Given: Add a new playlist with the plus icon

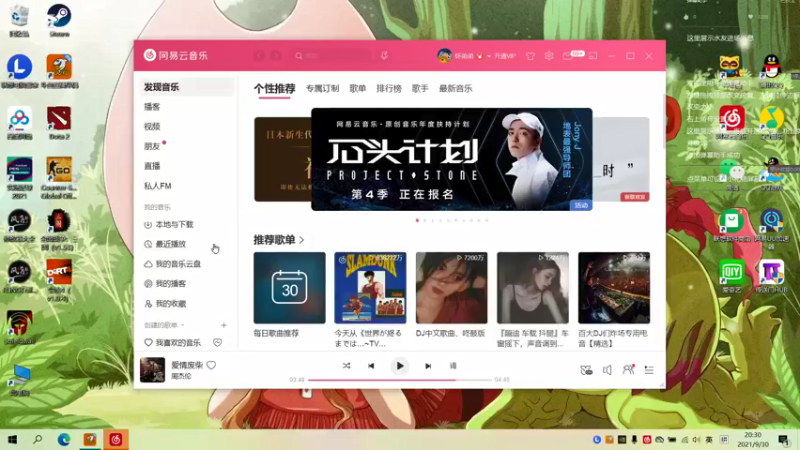Looking at the screenshot, I should click(x=223, y=325).
